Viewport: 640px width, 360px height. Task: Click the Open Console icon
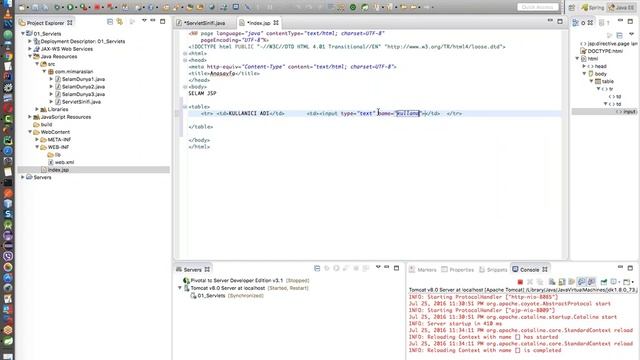[626, 282]
